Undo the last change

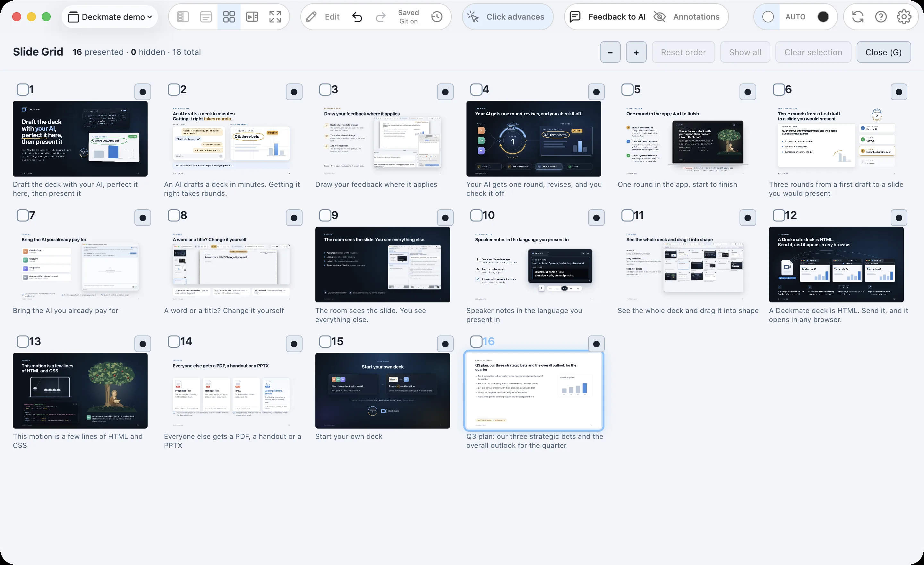pyautogui.click(x=357, y=17)
